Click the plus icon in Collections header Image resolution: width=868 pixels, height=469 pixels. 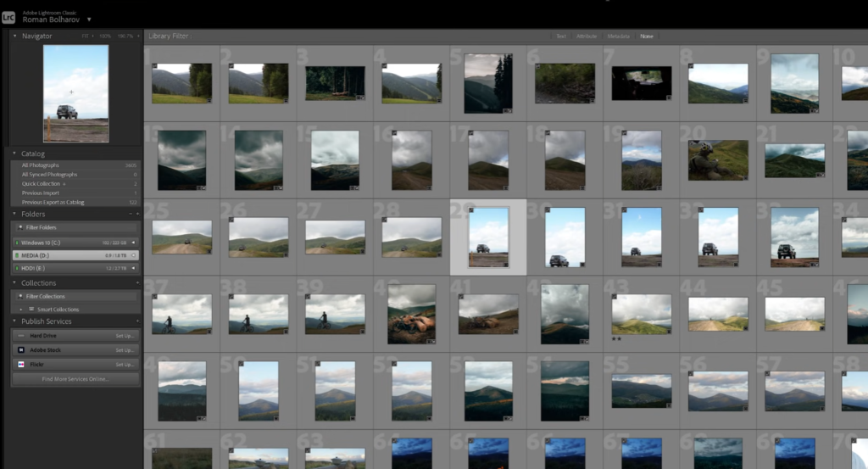click(x=137, y=283)
